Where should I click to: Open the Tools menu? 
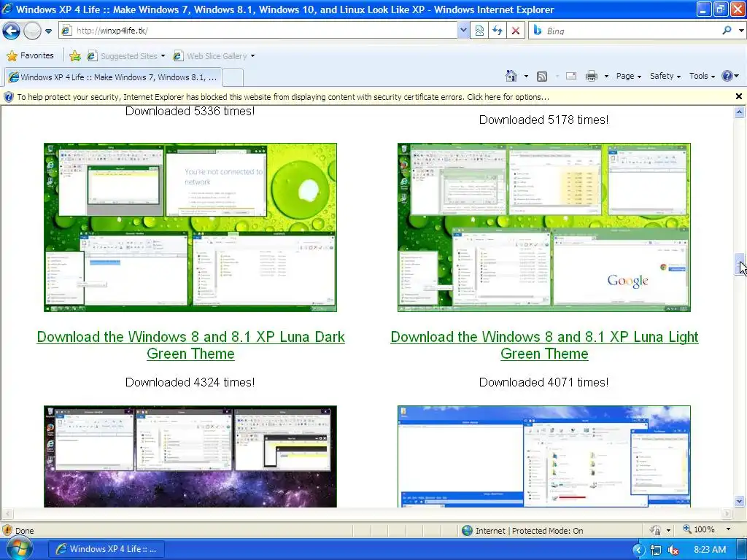click(x=702, y=76)
